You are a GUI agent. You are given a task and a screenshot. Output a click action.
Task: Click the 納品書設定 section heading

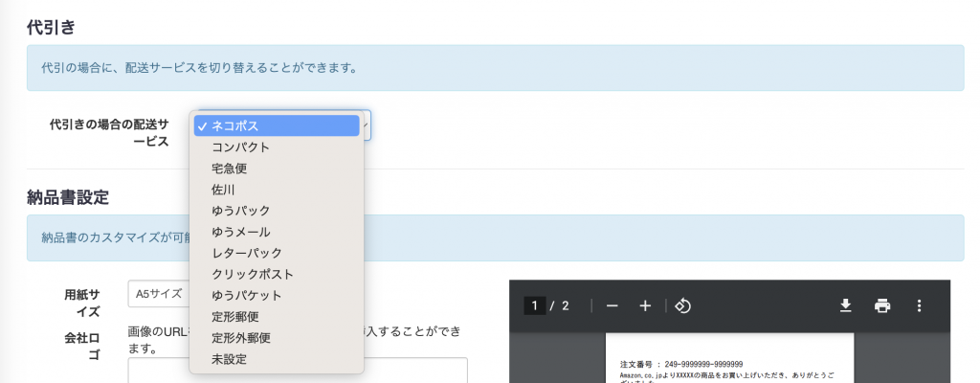point(68,198)
